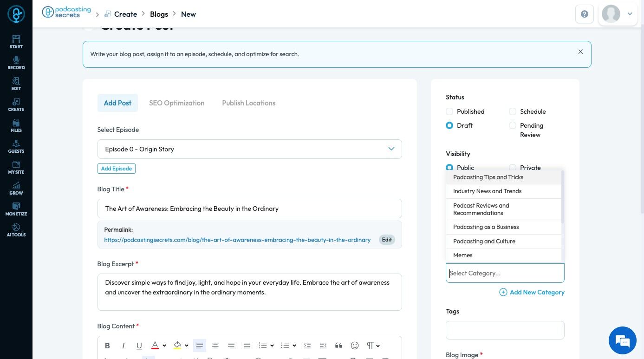Screen dimensions: 644x359
Task: Open the MY SITE section in the sidebar
Action: click(16, 167)
